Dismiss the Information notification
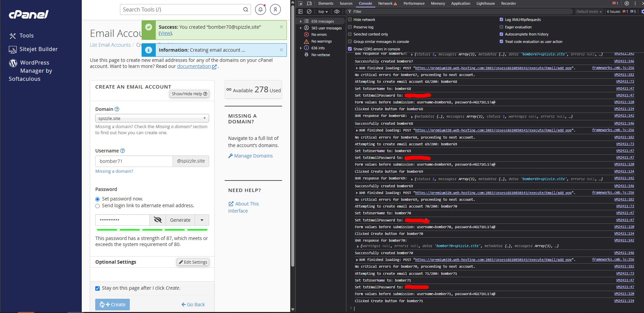Viewport: 644px width, 313px height. (x=281, y=50)
